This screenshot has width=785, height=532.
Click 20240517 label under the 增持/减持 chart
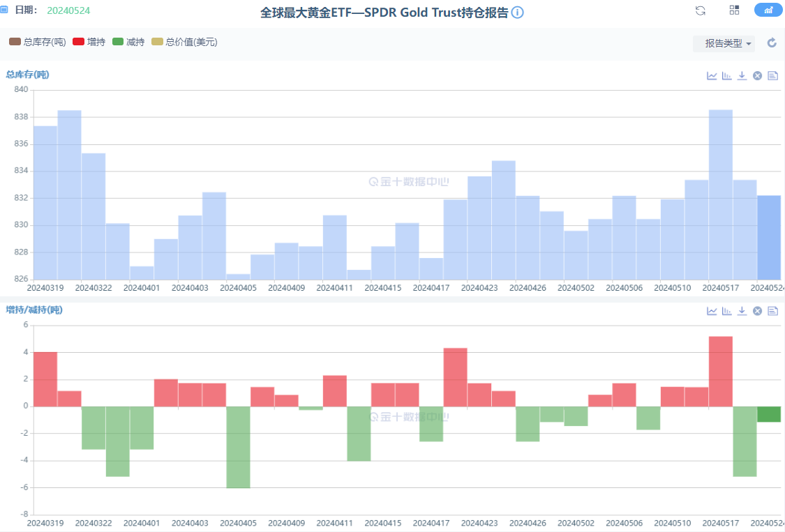click(721, 523)
